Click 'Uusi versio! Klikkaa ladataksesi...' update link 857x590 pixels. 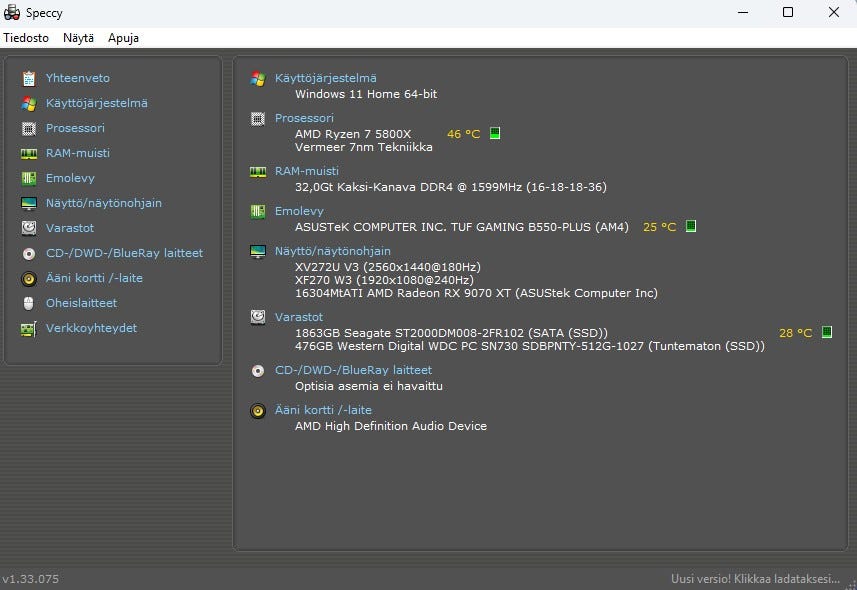coord(755,579)
